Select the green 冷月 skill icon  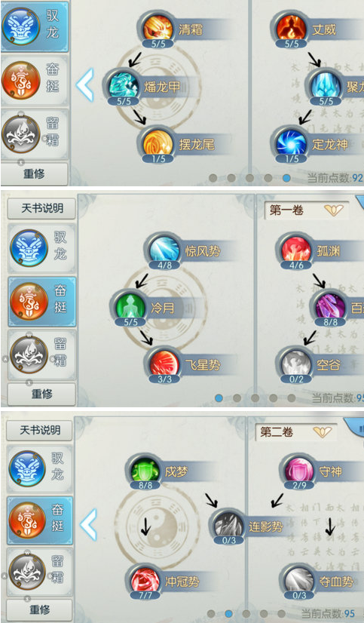point(130,307)
